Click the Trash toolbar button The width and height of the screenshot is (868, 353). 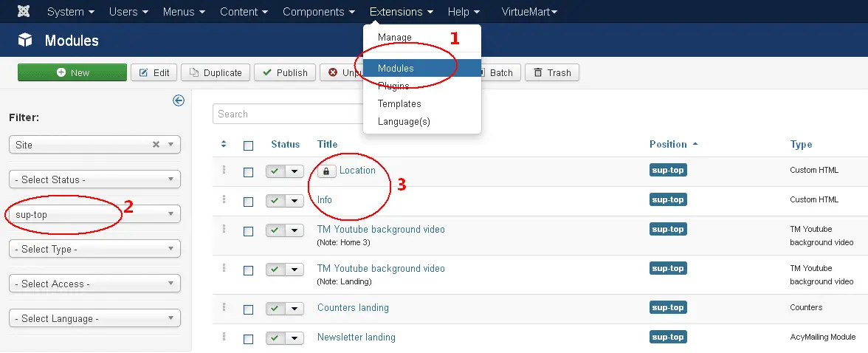tap(552, 72)
